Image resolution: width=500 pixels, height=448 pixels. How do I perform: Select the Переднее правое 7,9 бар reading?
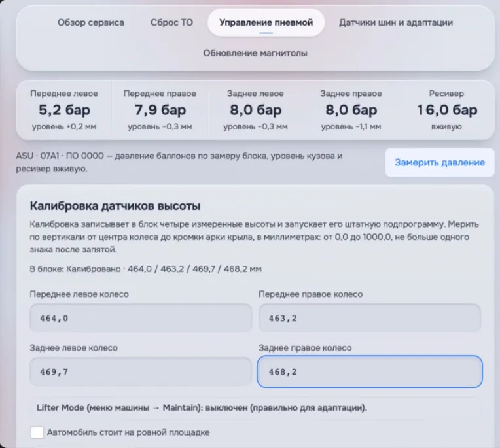click(160, 110)
